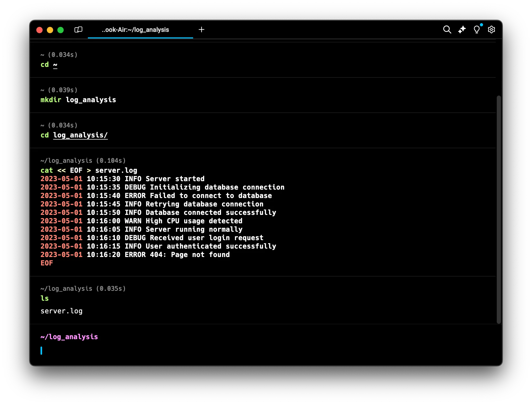The width and height of the screenshot is (532, 405).
Task: Click the vertical scrollbar on right
Action: point(499,209)
